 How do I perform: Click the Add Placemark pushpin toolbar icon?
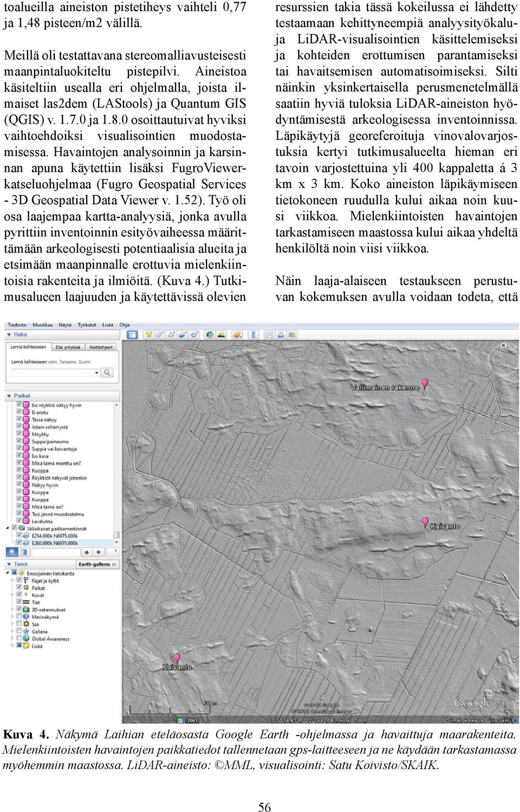tap(148, 334)
